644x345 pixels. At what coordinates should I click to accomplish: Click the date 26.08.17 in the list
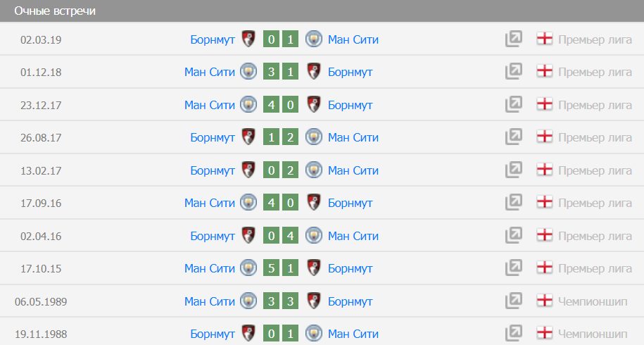41,137
